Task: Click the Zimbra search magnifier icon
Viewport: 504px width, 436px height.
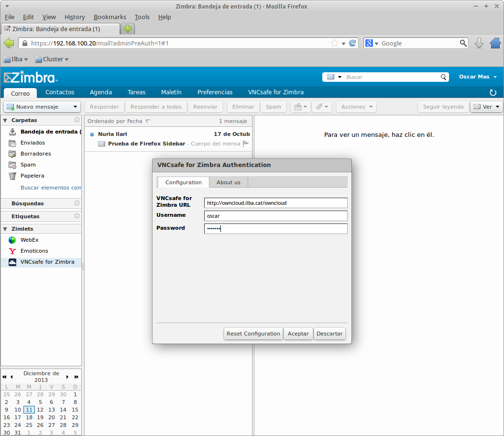Action: (x=443, y=77)
